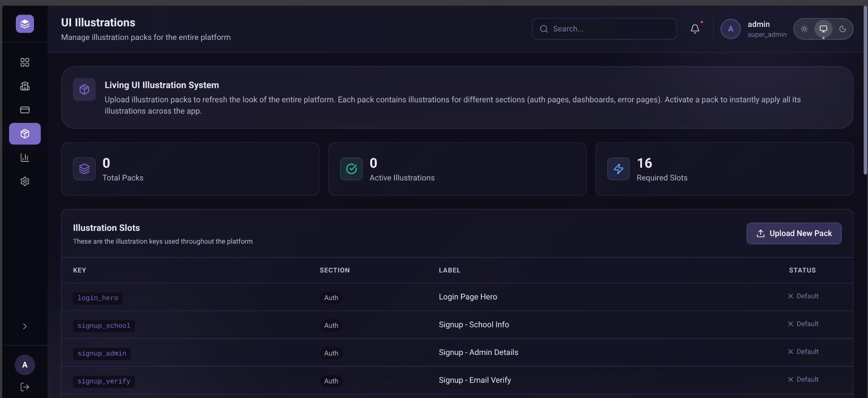Select the illustrations cube icon in sidebar
Image resolution: width=868 pixels, height=398 pixels.
tap(25, 134)
